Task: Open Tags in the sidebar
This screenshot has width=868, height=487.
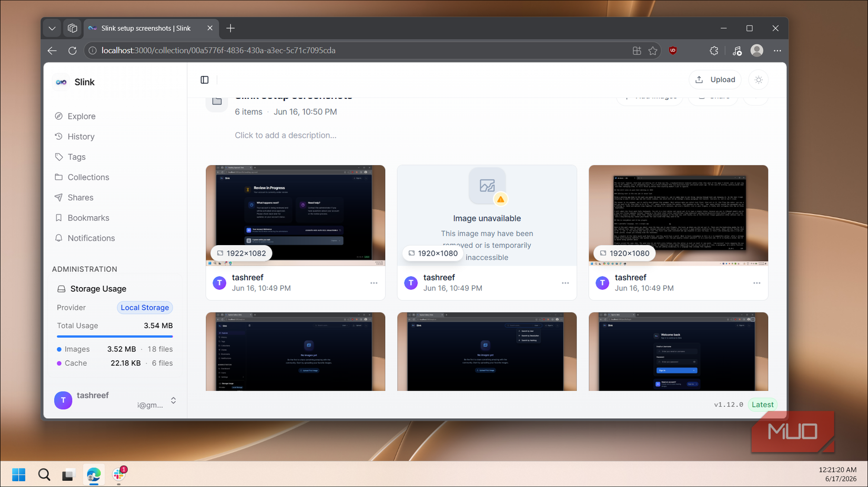Action: click(76, 157)
